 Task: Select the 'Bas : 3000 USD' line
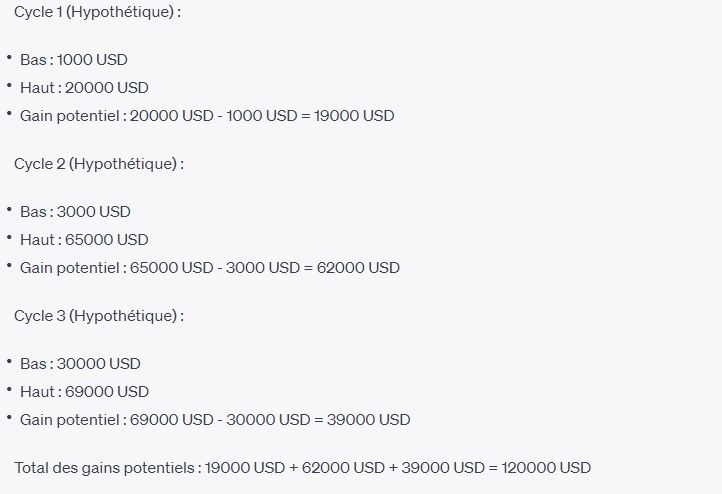(76, 212)
